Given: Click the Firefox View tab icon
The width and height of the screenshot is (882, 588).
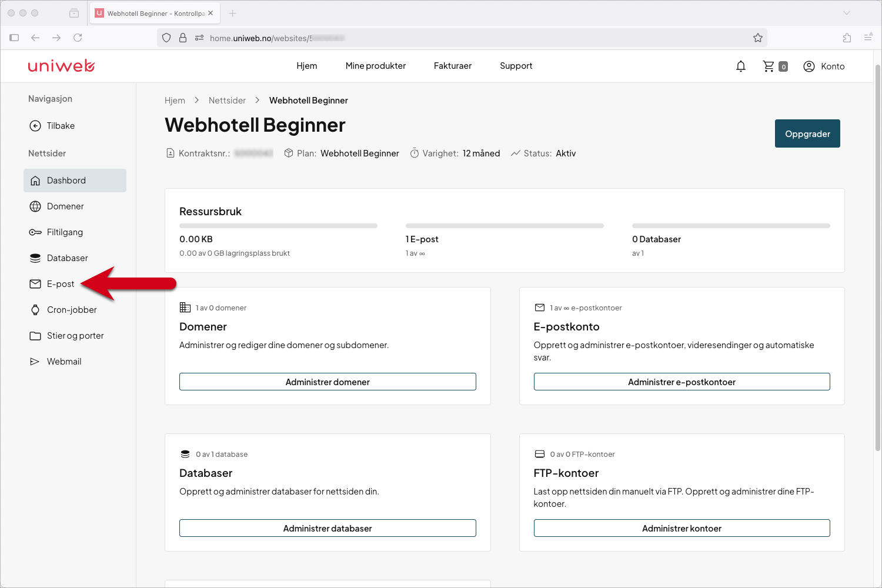Looking at the screenshot, I should [x=74, y=13].
